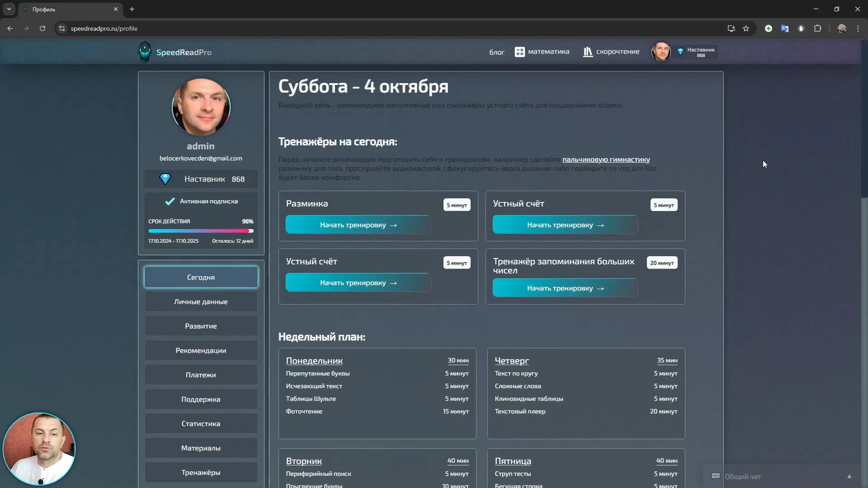Open the green plus extension icon
This screenshot has width=868, height=488.
coord(769,28)
